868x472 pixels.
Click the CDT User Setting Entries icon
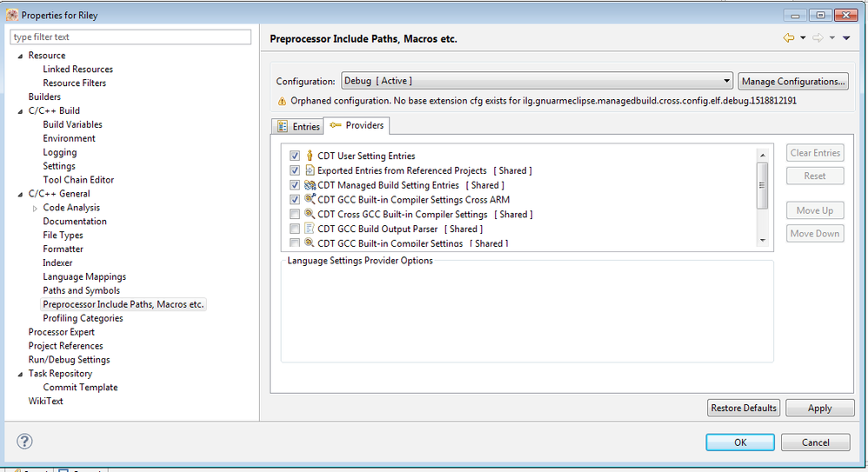(310, 156)
